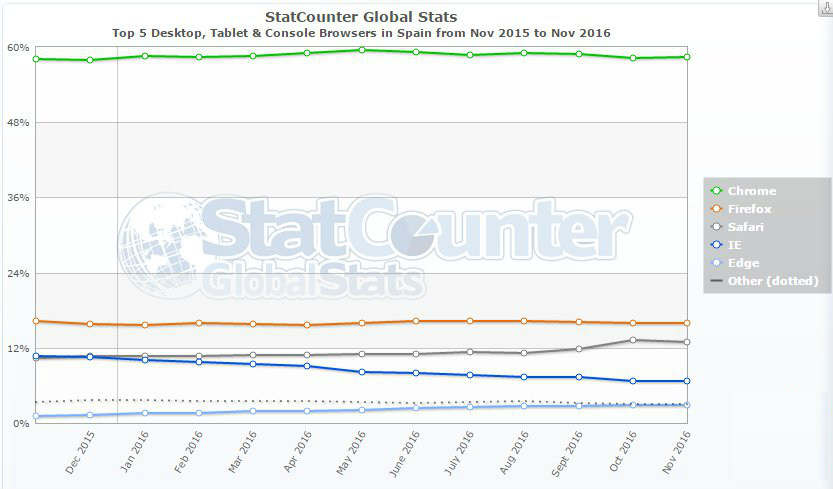Click the Edge light-blue legend marker
The image size is (833, 489).
point(716,263)
